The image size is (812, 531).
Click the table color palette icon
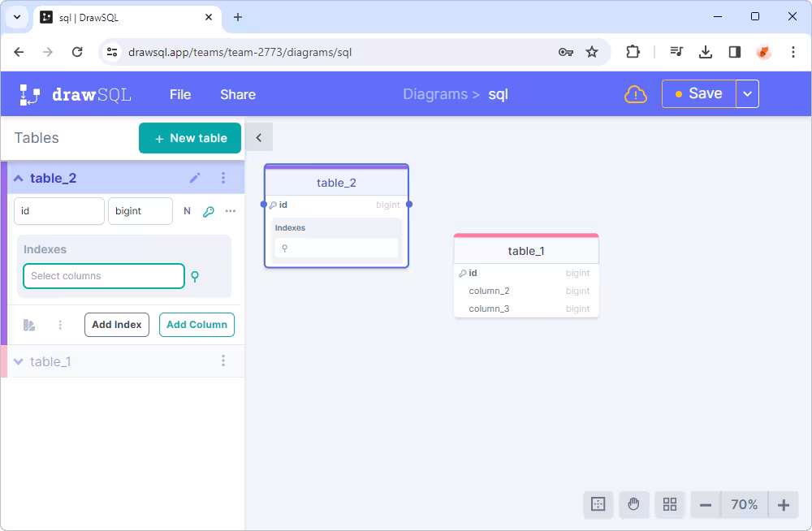(29, 325)
